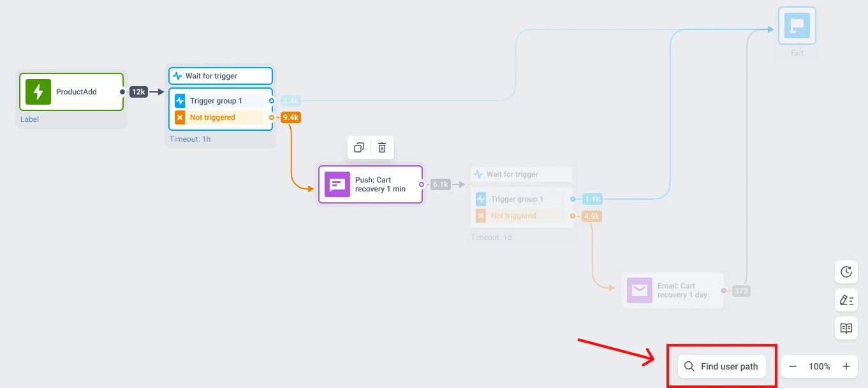The width and height of the screenshot is (868, 388).
Task: Click the ProductAdd lightning bolt icon
Action: point(38,92)
